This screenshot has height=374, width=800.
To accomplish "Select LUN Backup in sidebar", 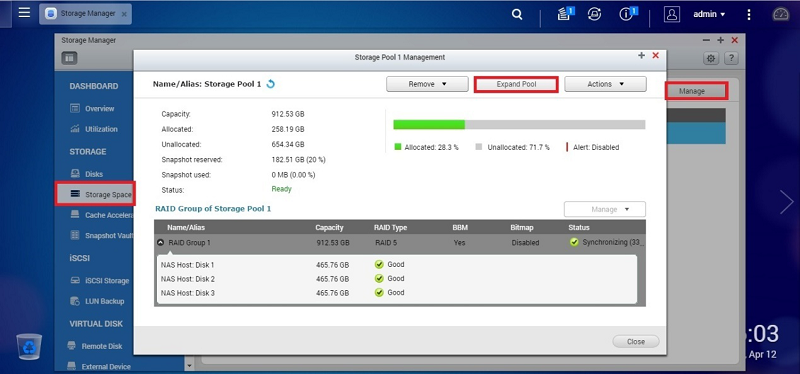I will [x=105, y=301].
